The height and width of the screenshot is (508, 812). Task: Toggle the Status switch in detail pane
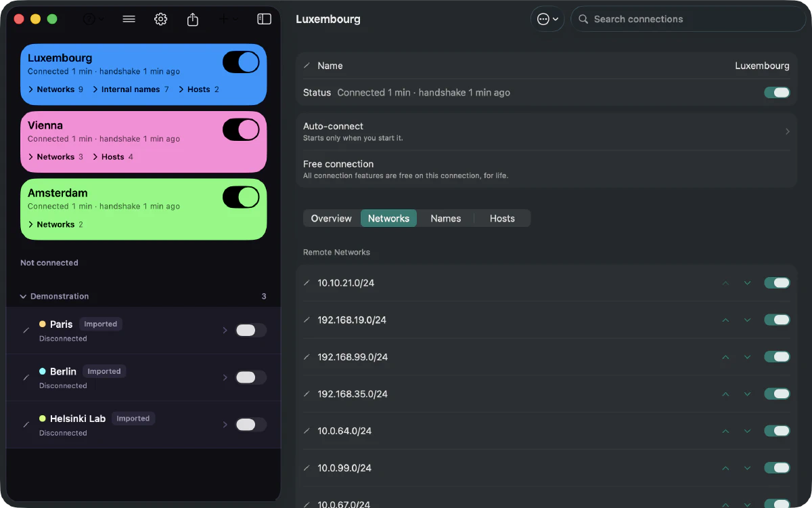pos(777,93)
